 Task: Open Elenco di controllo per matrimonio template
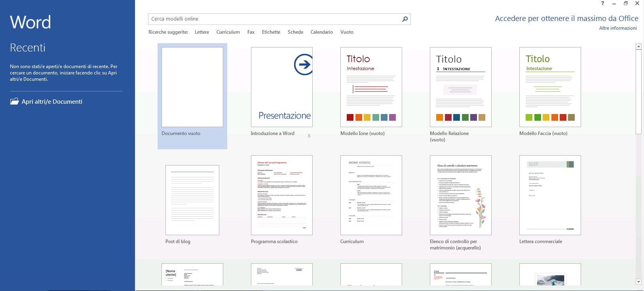[x=461, y=195]
